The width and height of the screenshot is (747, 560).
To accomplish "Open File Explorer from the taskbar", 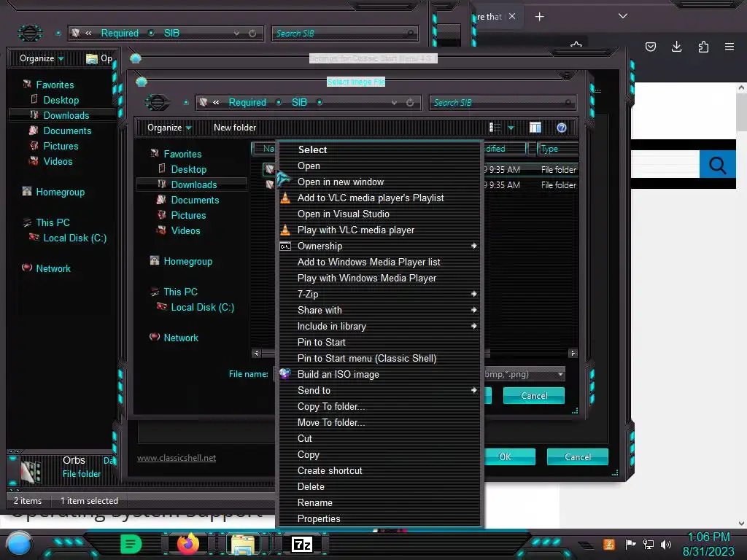I will click(243, 544).
